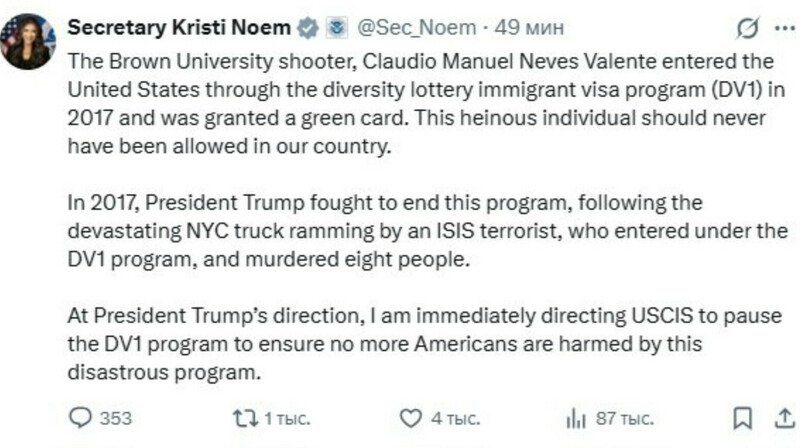Click the reply speech bubble icon
This screenshot has width=800, height=448.
81,417
